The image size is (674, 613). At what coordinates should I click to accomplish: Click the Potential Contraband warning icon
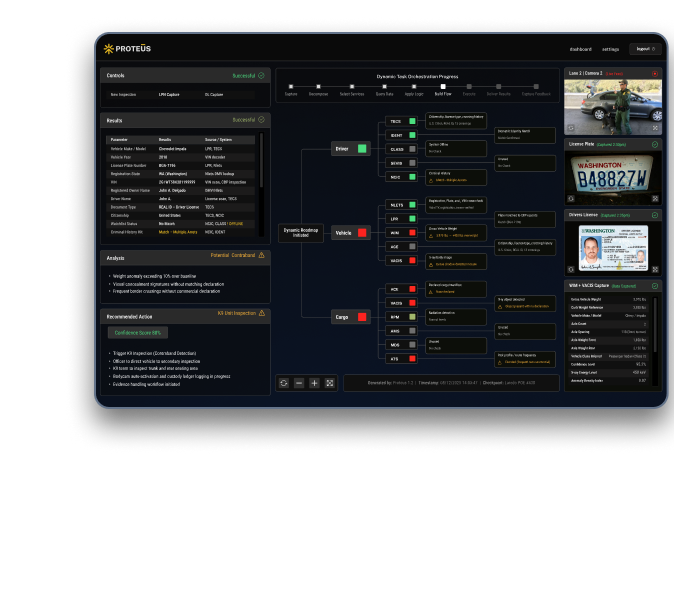coord(264,256)
